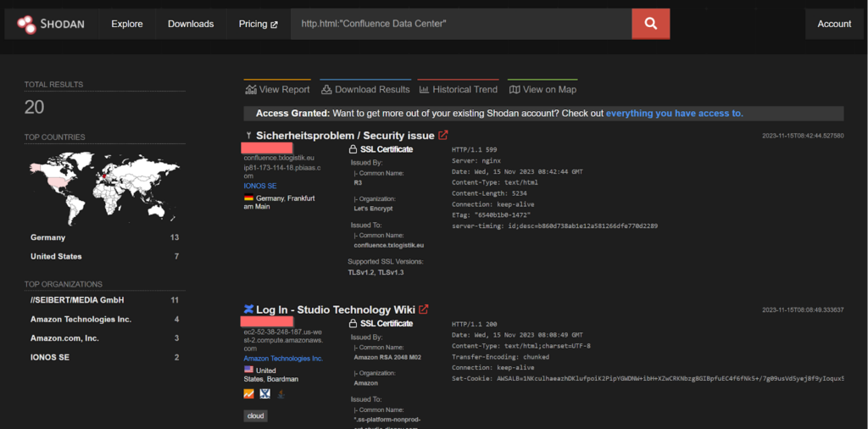The image size is (868, 429).
Task: Click the Set-Cookie AWSALB header line
Action: click(x=648, y=379)
